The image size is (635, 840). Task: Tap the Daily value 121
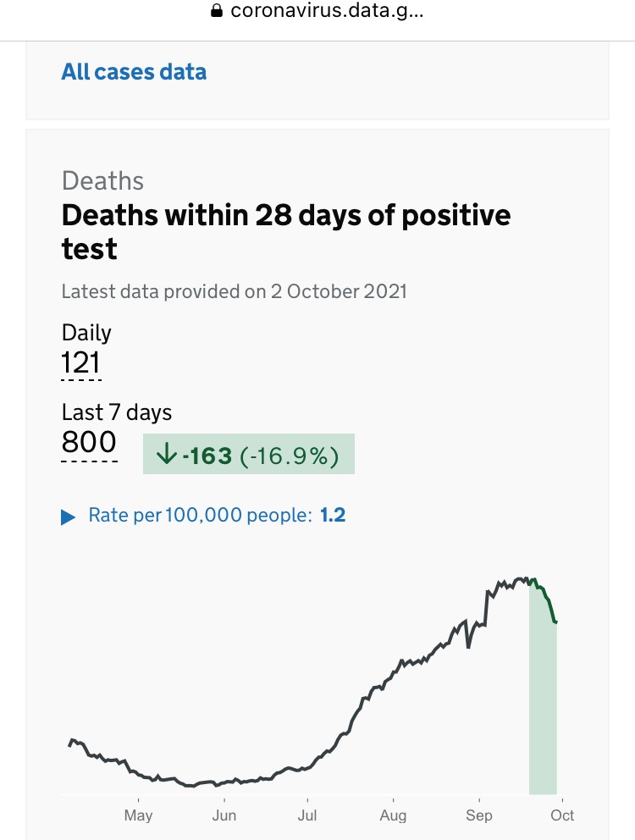[x=81, y=362]
